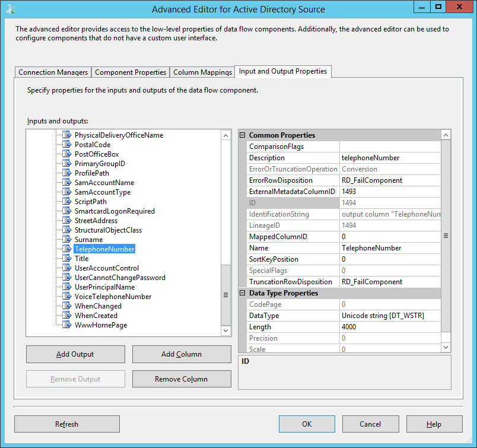Click the Add Column button
Image resolution: width=477 pixels, height=448 pixels.
182,354
